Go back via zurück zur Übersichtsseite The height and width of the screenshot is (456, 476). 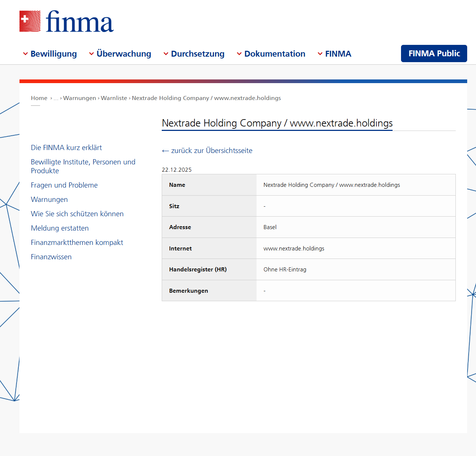(207, 151)
